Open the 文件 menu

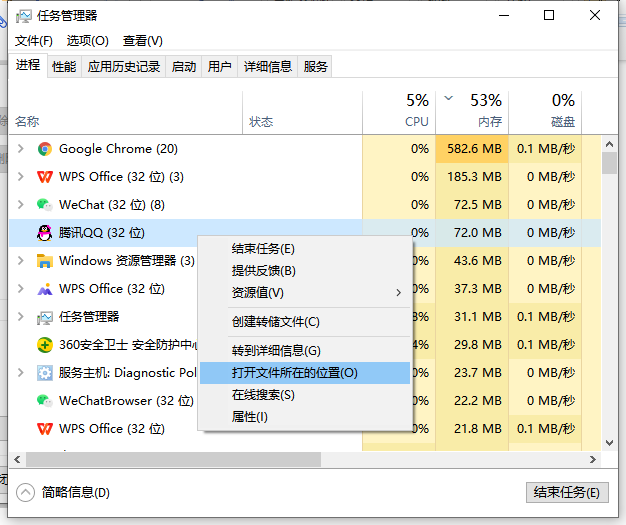(33, 41)
